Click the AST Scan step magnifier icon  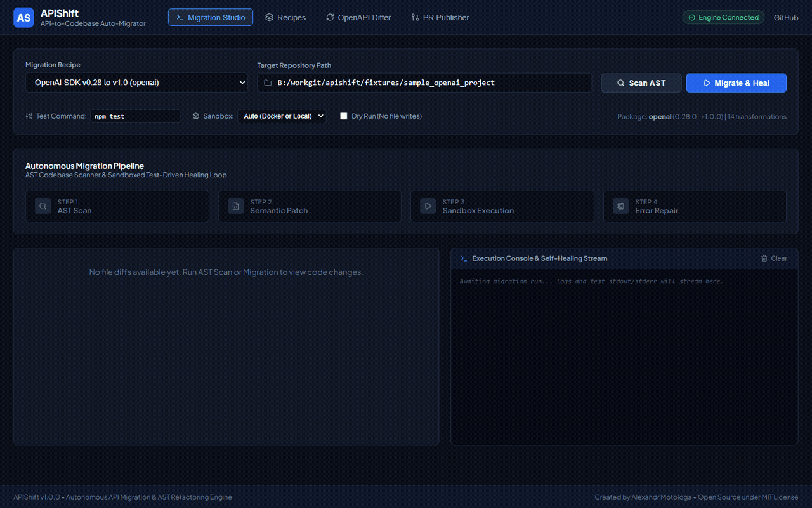43,206
